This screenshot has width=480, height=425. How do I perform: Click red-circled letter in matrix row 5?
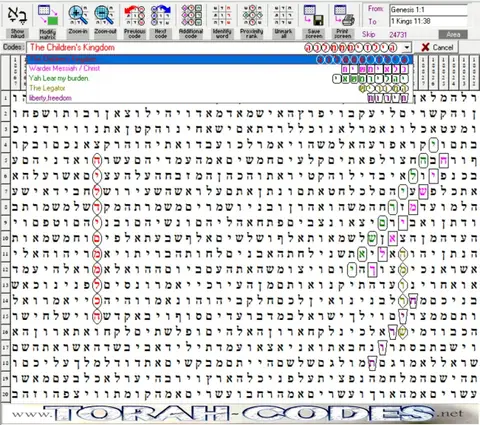96,161
